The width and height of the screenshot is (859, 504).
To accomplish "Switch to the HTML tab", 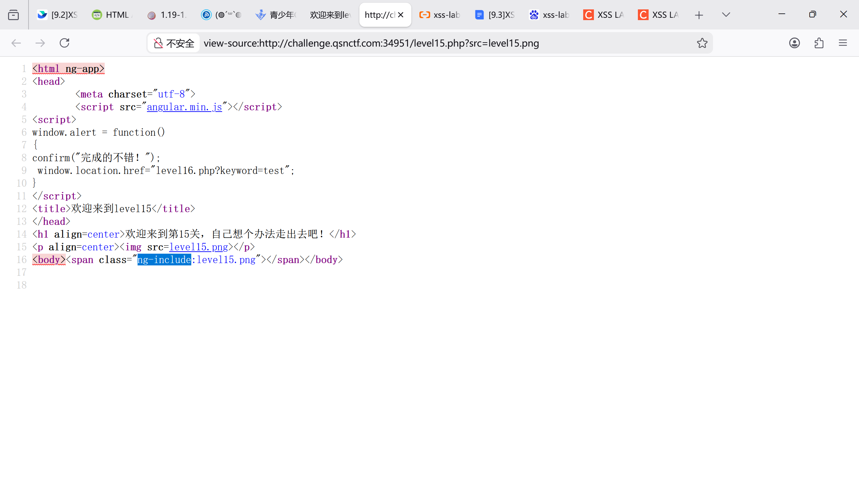I will [112, 15].
